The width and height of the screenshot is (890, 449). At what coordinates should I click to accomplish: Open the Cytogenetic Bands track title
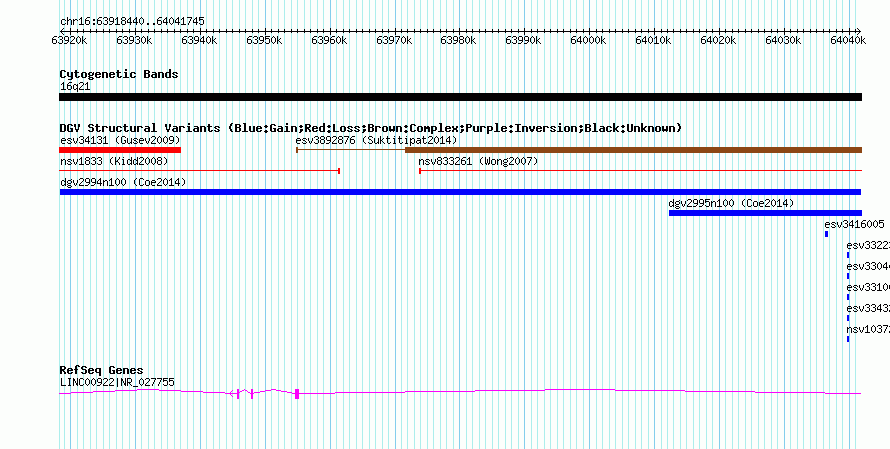point(119,74)
